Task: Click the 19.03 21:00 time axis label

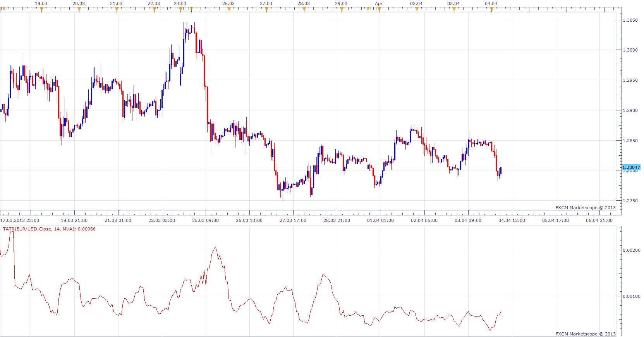Action: [x=74, y=220]
